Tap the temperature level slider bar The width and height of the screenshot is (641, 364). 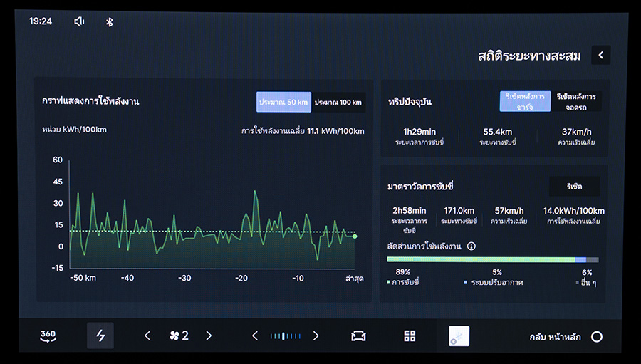pyautogui.click(x=285, y=336)
